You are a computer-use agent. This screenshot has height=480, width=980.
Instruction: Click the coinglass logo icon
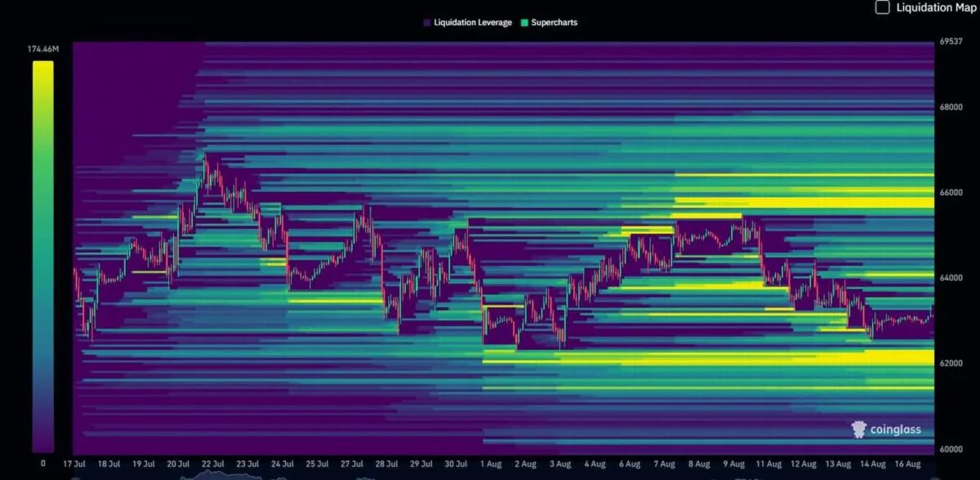[x=857, y=430]
